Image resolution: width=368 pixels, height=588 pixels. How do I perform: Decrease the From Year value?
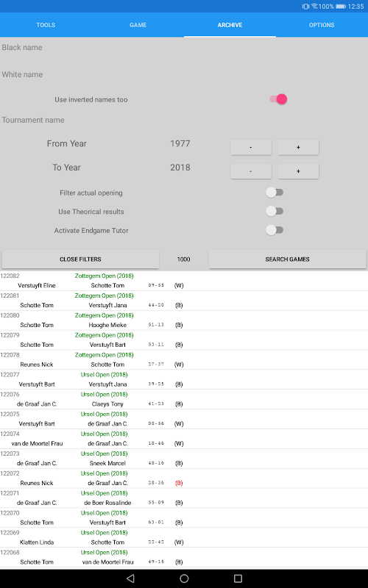pos(251,148)
